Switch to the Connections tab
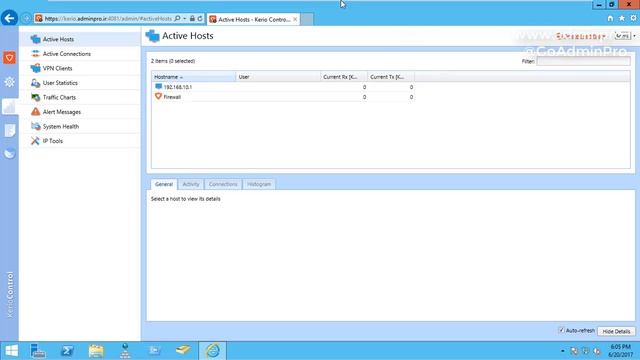This screenshot has width=640, height=360. [223, 184]
